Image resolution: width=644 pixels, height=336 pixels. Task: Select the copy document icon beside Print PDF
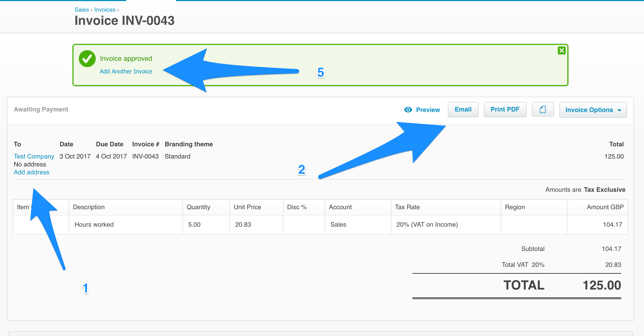pos(543,109)
